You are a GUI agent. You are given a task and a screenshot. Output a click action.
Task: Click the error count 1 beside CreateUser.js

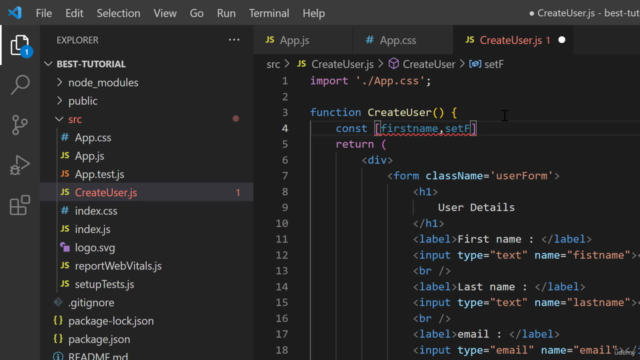238,193
